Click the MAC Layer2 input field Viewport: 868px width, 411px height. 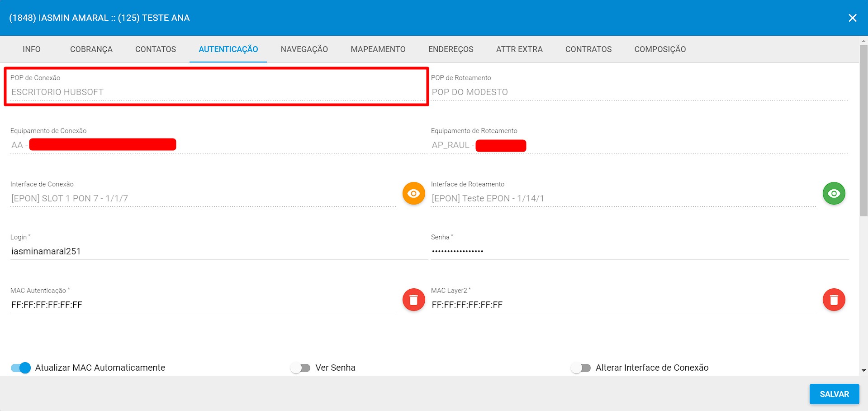click(624, 305)
